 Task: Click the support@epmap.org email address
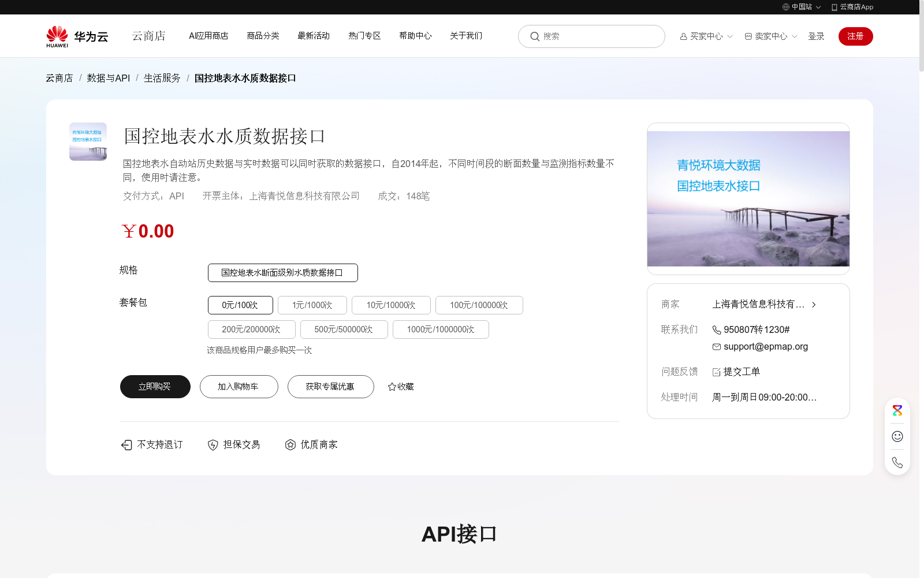pyautogui.click(x=766, y=347)
